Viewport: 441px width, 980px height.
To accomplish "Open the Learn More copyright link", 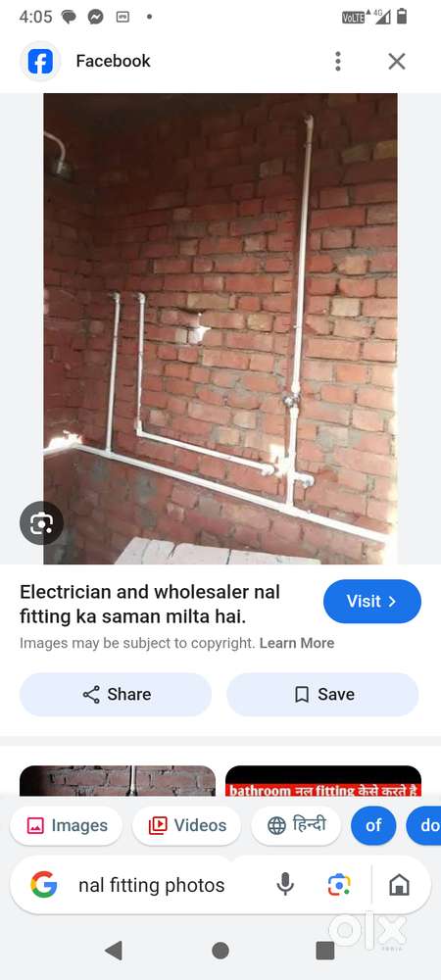I will [297, 643].
